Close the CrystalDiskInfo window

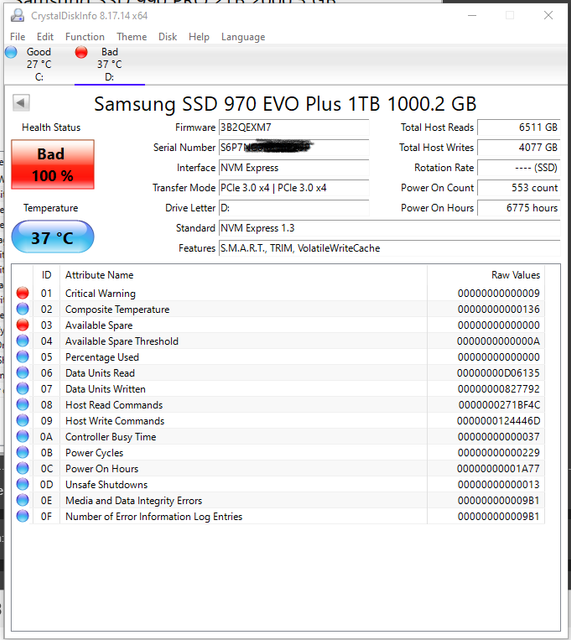tap(548, 16)
